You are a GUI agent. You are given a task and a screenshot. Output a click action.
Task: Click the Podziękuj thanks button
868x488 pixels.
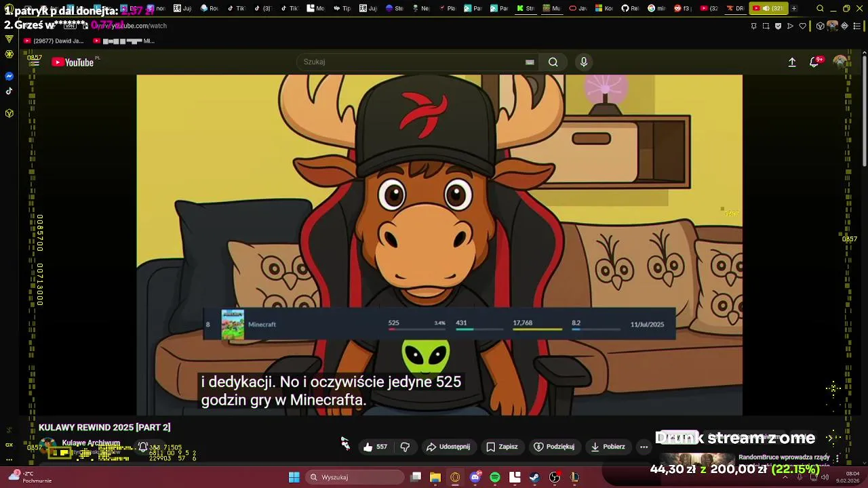(554, 447)
